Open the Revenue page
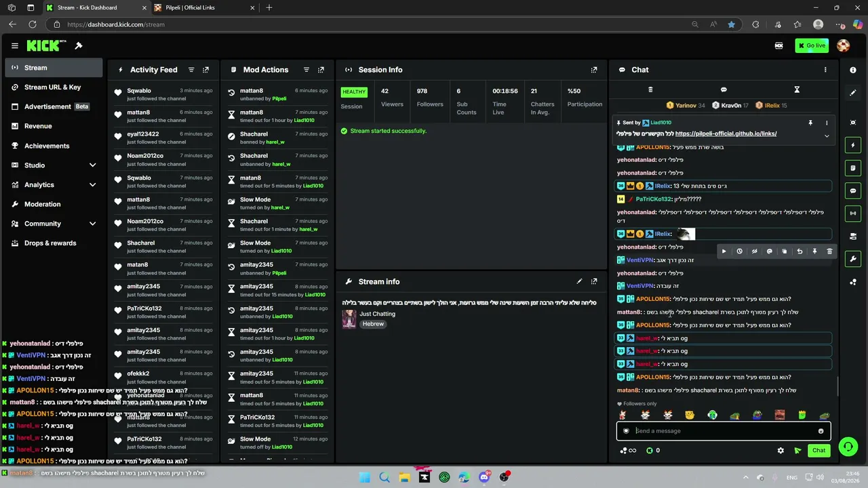The width and height of the screenshot is (868, 488). [x=54, y=126]
